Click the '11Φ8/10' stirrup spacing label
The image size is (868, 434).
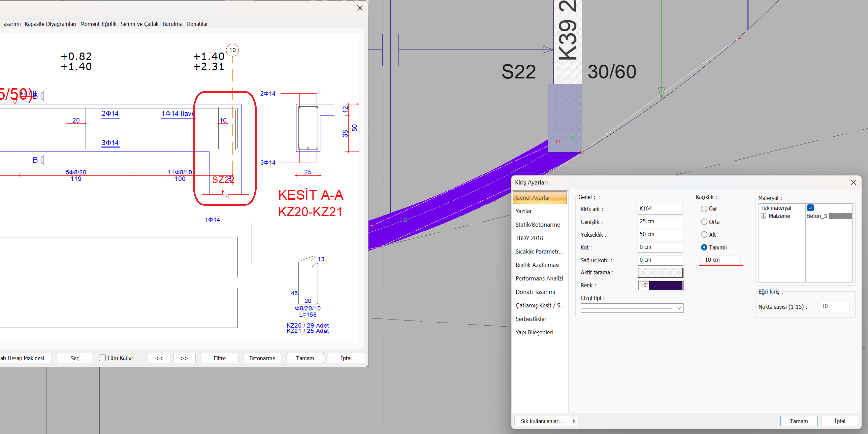pos(180,172)
